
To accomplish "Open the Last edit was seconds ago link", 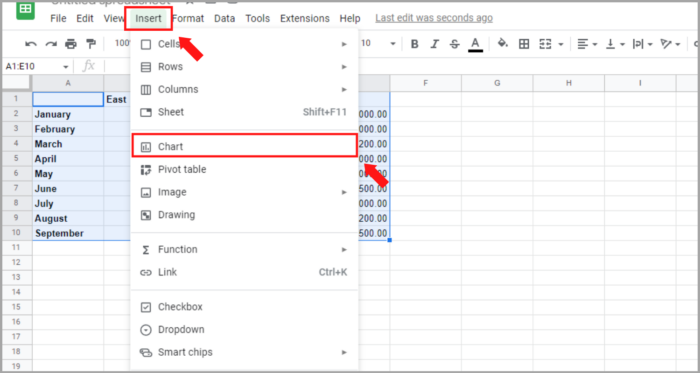I will (x=434, y=18).
